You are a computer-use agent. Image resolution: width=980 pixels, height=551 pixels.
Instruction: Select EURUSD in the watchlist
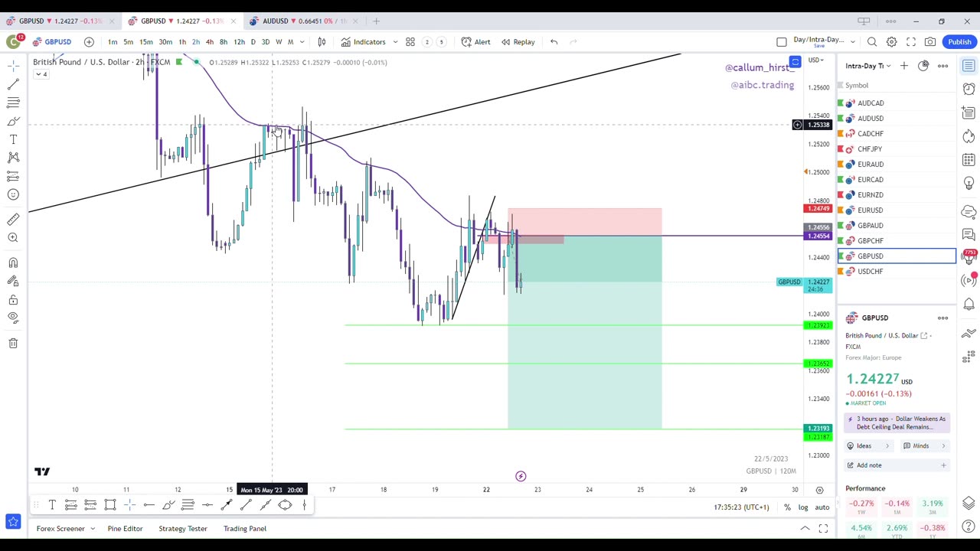pyautogui.click(x=897, y=210)
